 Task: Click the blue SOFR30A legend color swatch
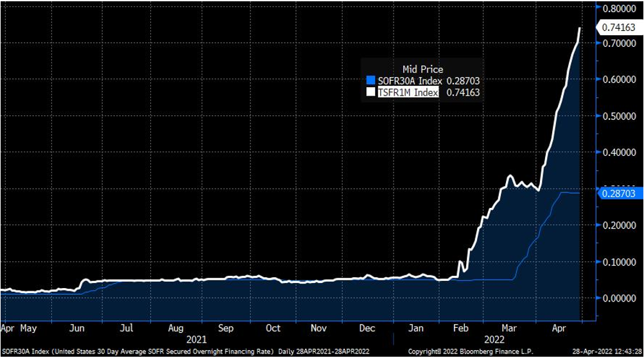point(370,81)
